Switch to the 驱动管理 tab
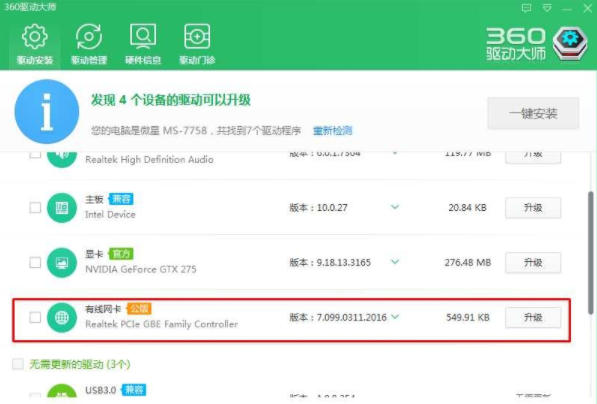597x404 pixels. pyautogui.click(x=89, y=44)
